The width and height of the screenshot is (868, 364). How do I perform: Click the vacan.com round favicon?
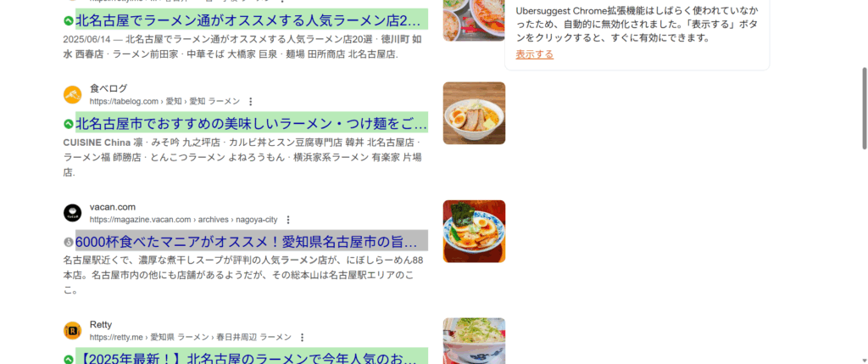pyautogui.click(x=73, y=213)
